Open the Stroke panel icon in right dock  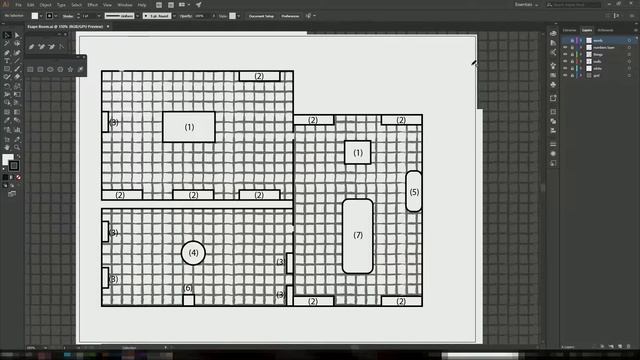point(553,144)
